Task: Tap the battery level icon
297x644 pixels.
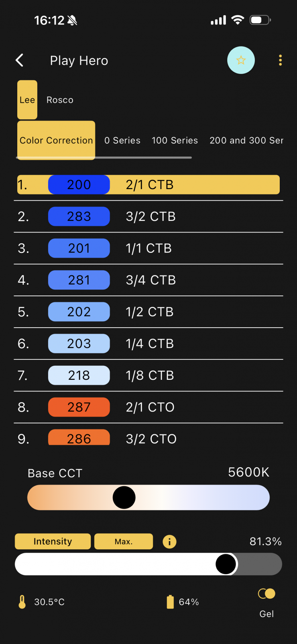Action: pos(170,602)
